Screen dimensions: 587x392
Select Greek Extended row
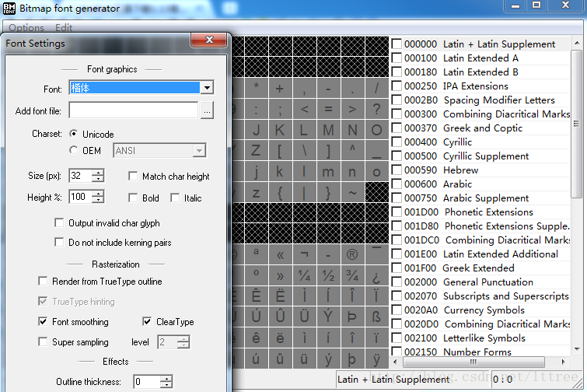480,268
